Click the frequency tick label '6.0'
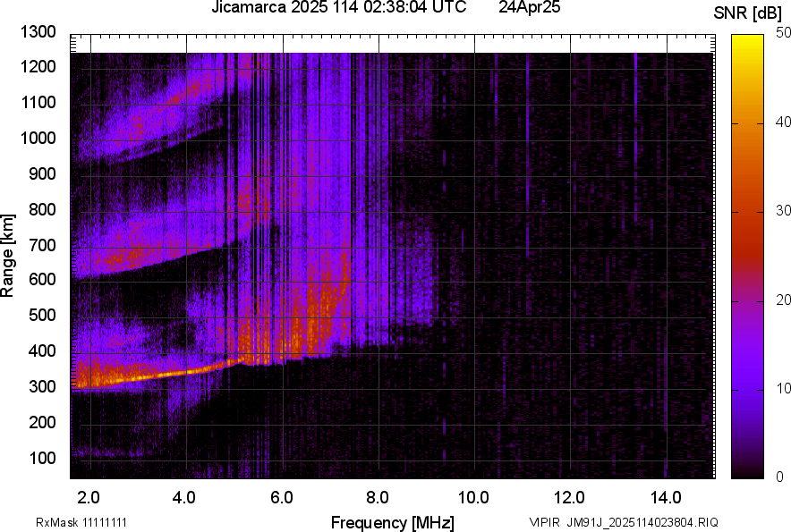This screenshot has width=791, height=532. pos(281,498)
